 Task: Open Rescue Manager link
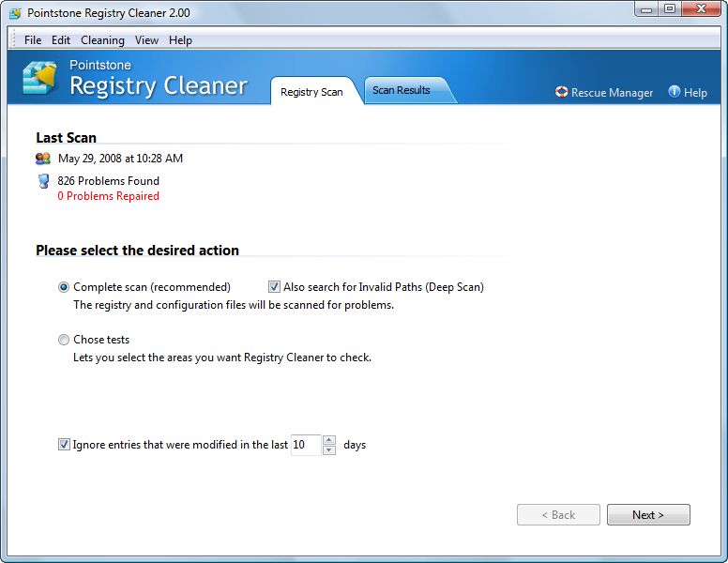[612, 93]
